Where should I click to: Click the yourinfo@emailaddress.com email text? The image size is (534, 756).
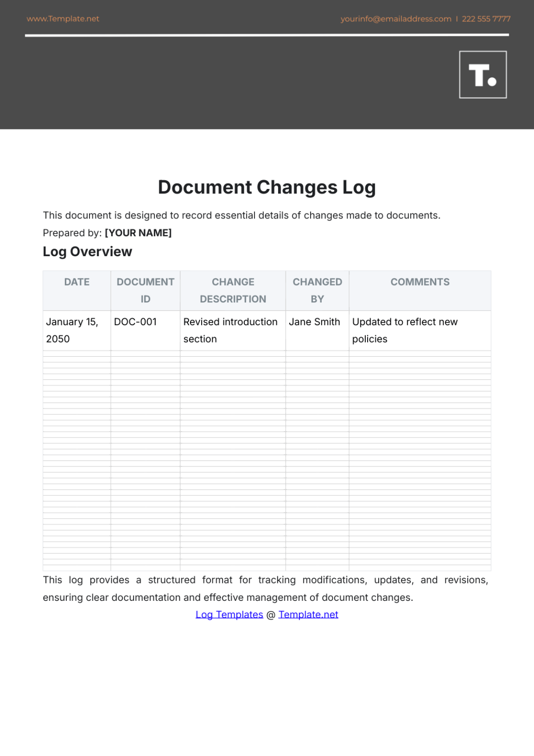(396, 19)
